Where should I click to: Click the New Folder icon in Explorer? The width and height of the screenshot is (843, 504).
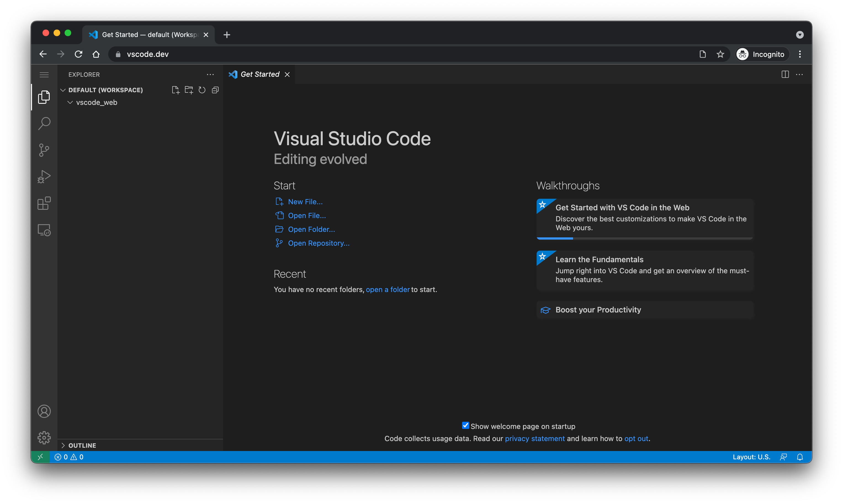(189, 90)
